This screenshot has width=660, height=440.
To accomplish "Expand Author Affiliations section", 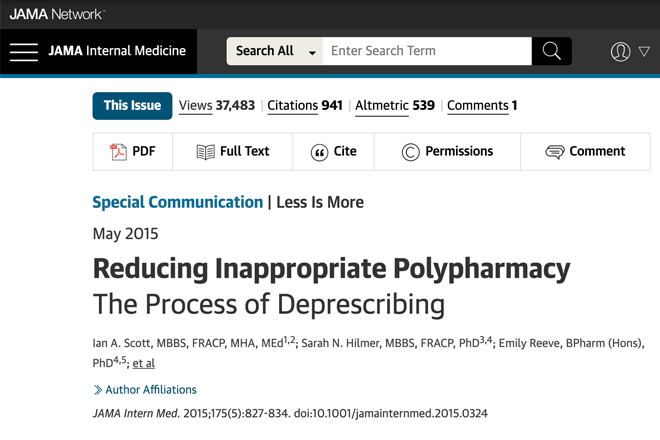I will (145, 390).
